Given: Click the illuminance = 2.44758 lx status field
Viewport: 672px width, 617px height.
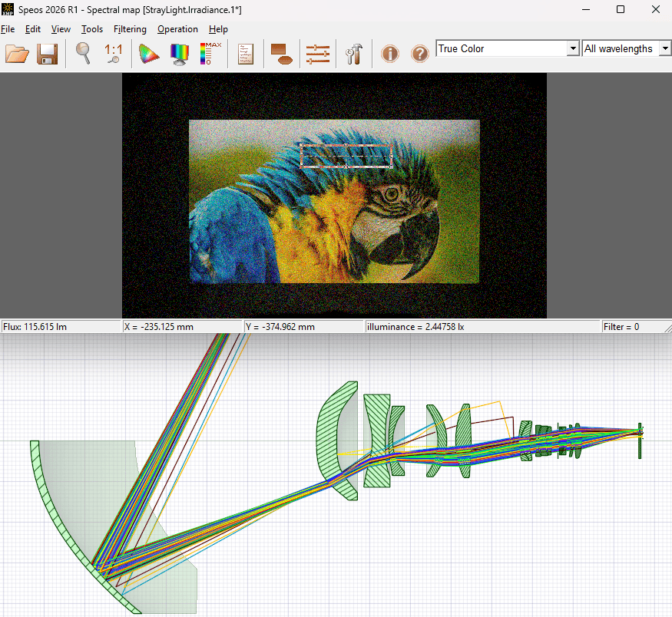Looking at the screenshot, I should click(x=482, y=327).
